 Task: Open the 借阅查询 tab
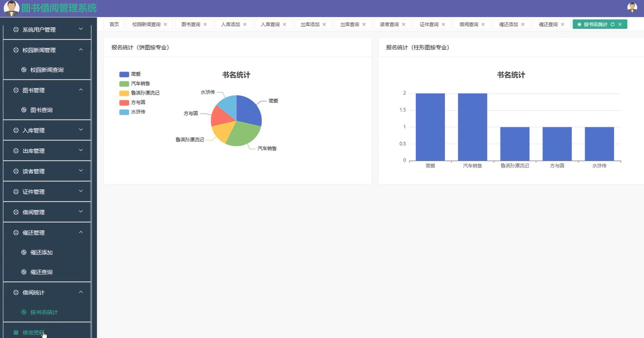[469, 24]
